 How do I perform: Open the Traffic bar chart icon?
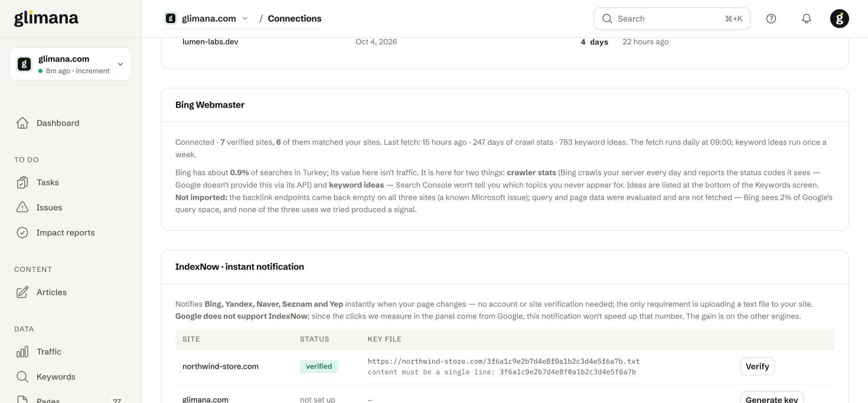tap(22, 352)
